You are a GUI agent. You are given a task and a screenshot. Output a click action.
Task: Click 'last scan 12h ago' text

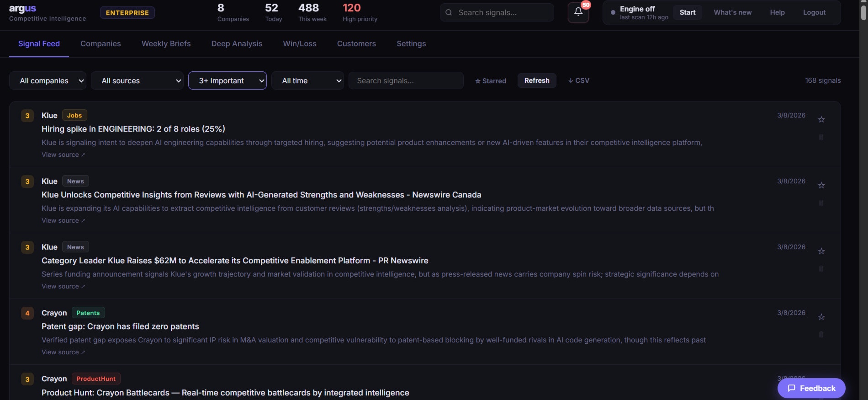coord(644,17)
